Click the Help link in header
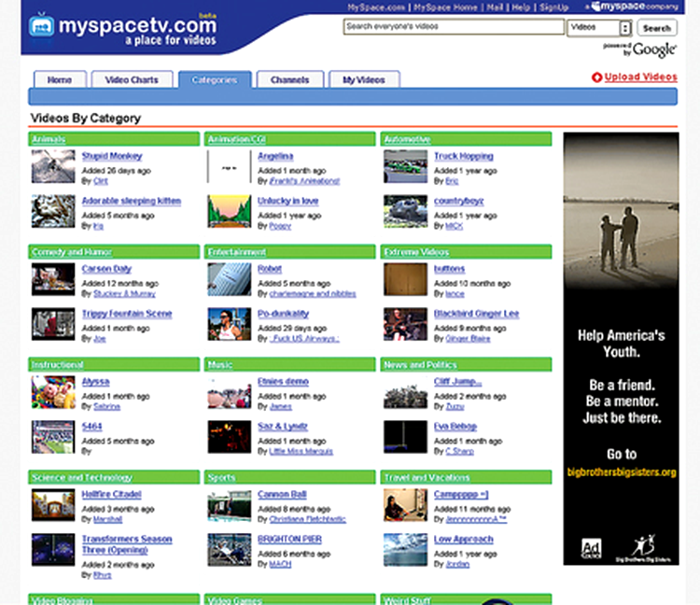The height and width of the screenshot is (605, 700). tap(521, 7)
